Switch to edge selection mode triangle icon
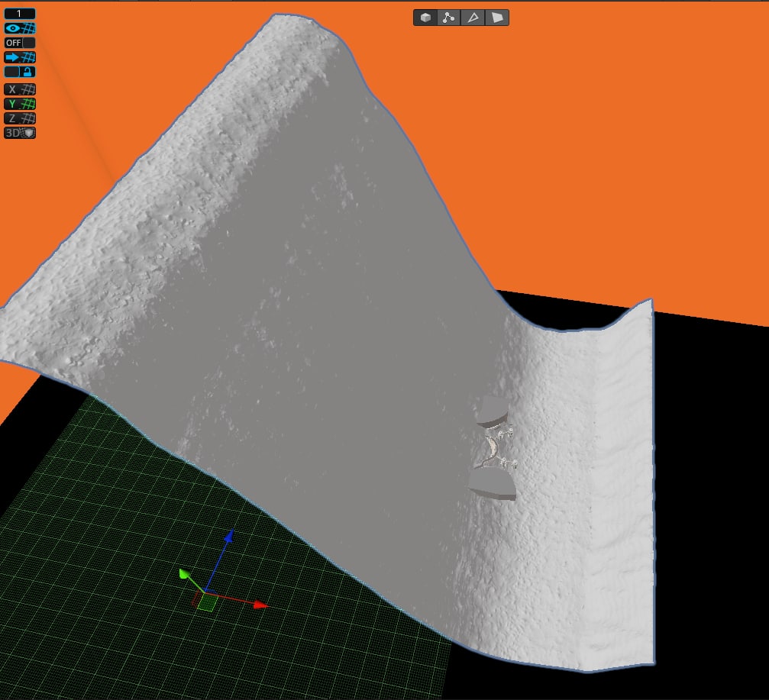Image resolution: width=769 pixels, height=700 pixels. [x=472, y=18]
